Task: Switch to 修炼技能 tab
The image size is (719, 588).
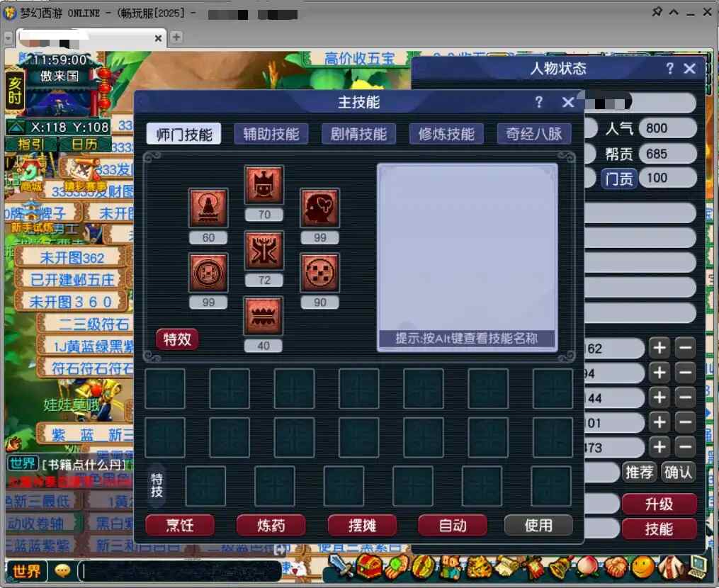Action: pos(446,134)
